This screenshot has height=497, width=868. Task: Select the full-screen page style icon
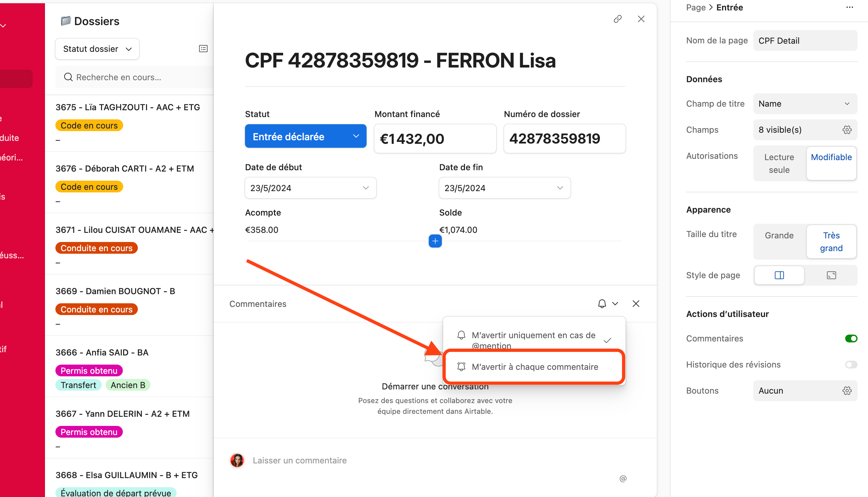[x=831, y=275]
